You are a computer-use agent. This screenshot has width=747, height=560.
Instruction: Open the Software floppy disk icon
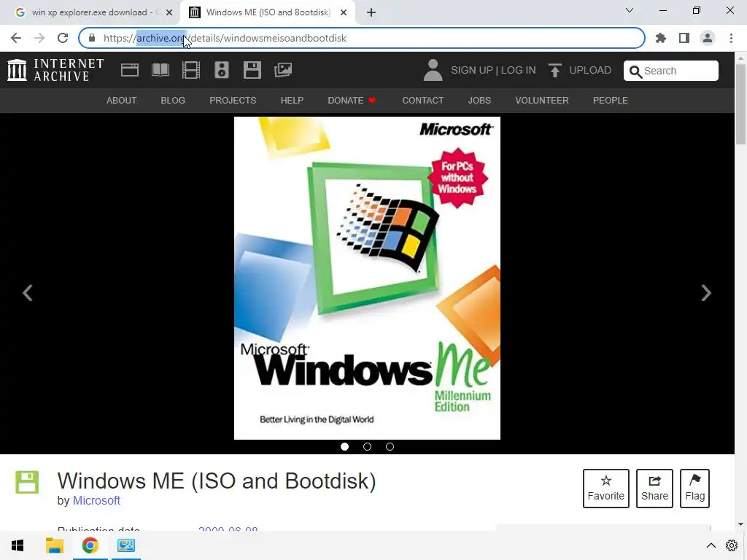252,70
